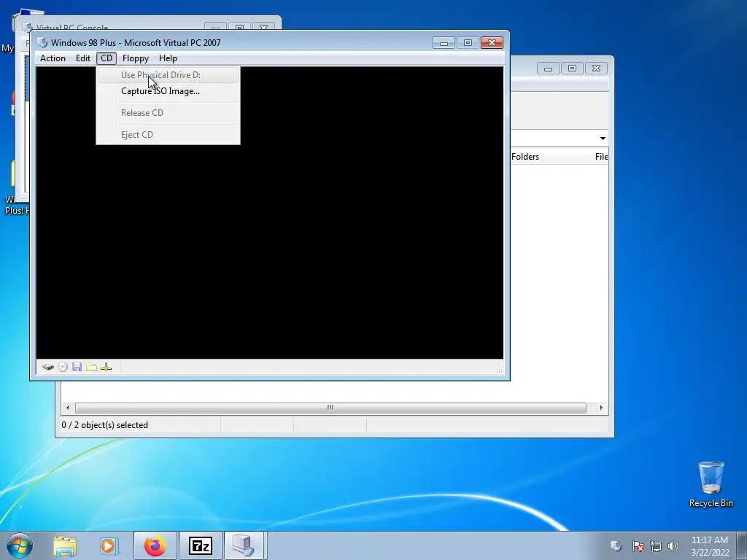The image size is (747, 560).
Task: Click the disabled Use Physical Drive D: entry
Action: pyautogui.click(x=168, y=75)
